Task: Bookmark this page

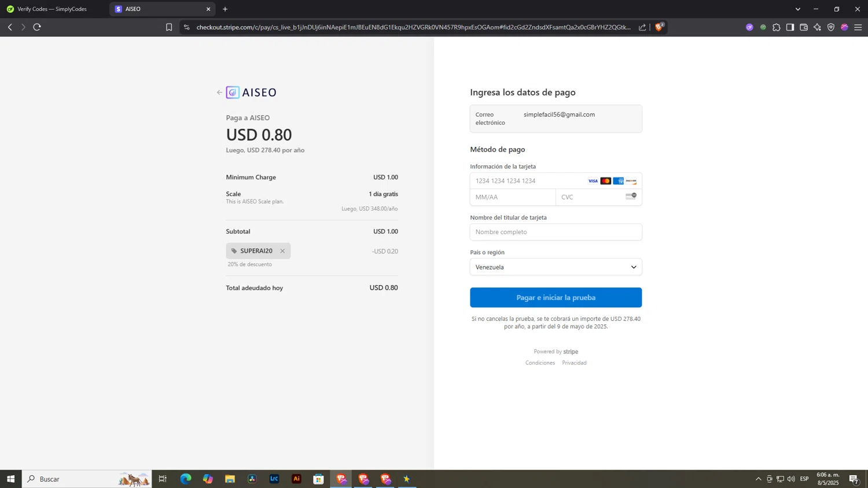Action: click(169, 27)
